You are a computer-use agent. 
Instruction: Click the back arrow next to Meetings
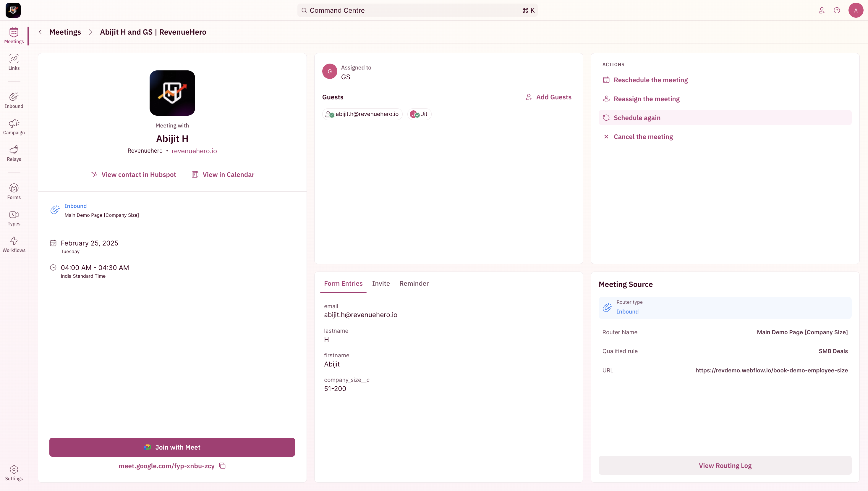pyautogui.click(x=41, y=32)
